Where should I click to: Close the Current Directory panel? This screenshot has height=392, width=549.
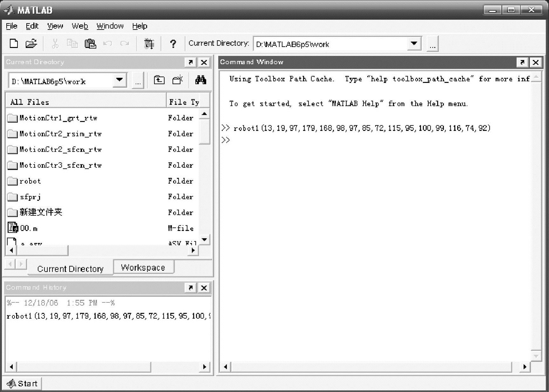tap(204, 62)
